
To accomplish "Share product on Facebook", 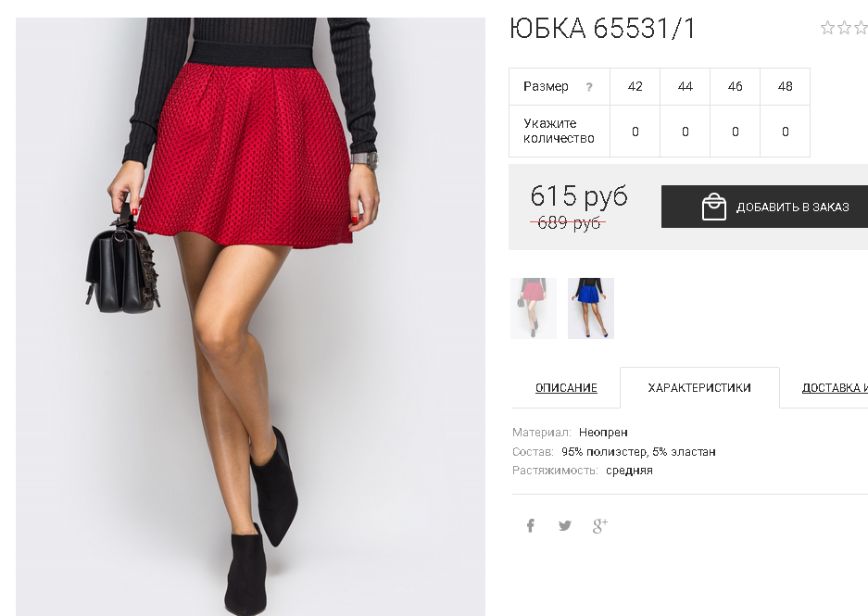I will [530, 525].
